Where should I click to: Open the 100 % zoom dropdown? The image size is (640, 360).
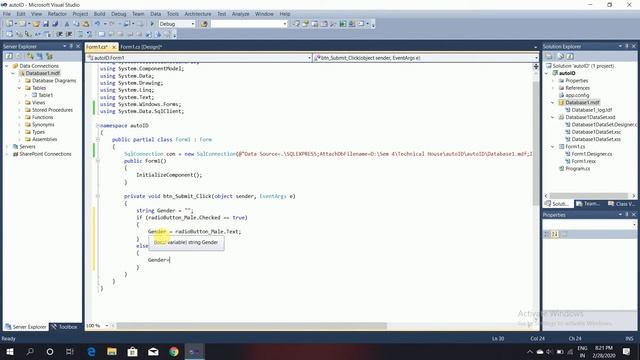pos(107,326)
